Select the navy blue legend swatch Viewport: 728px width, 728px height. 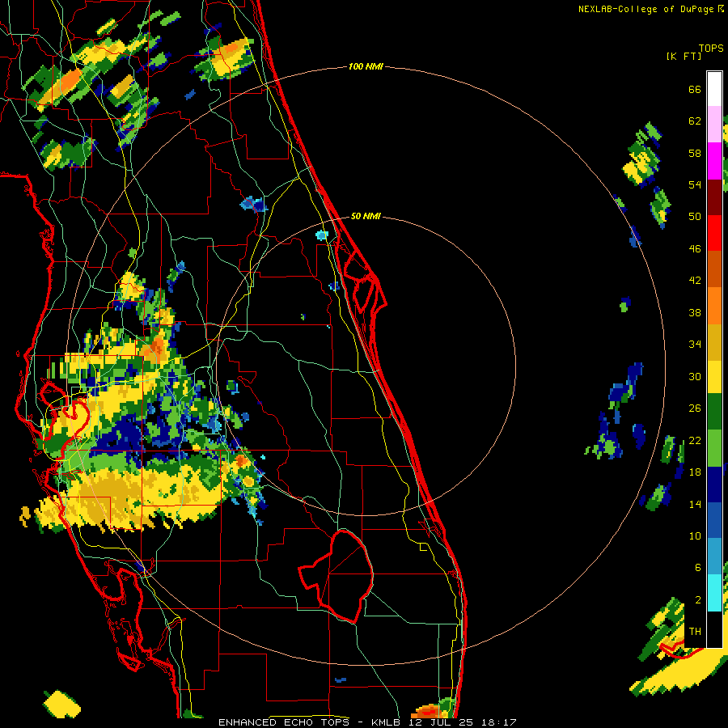pos(714,485)
